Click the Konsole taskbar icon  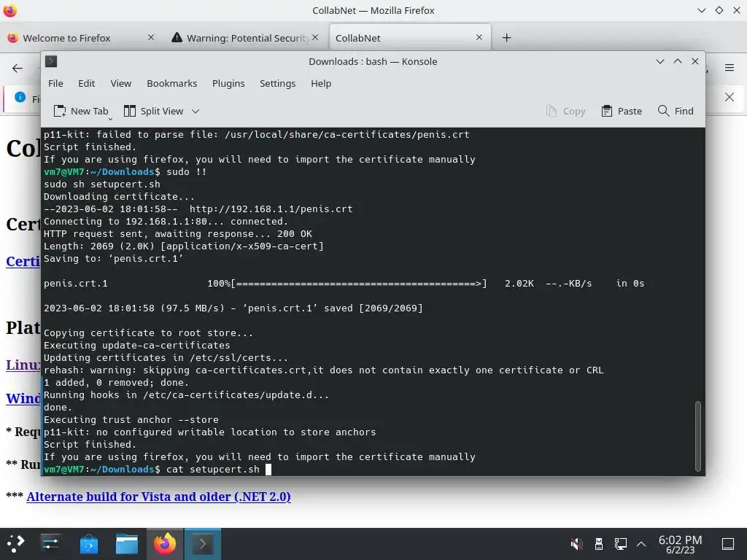point(203,544)
